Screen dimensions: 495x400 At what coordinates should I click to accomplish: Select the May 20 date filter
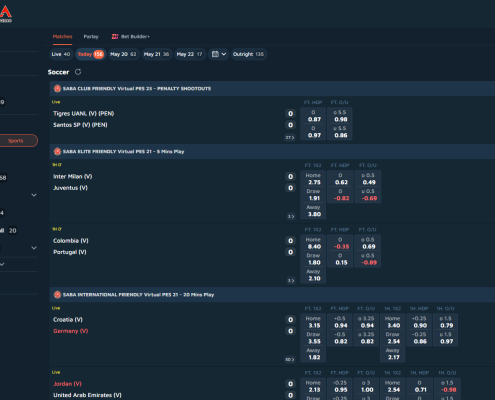click(x=123, y=54)
